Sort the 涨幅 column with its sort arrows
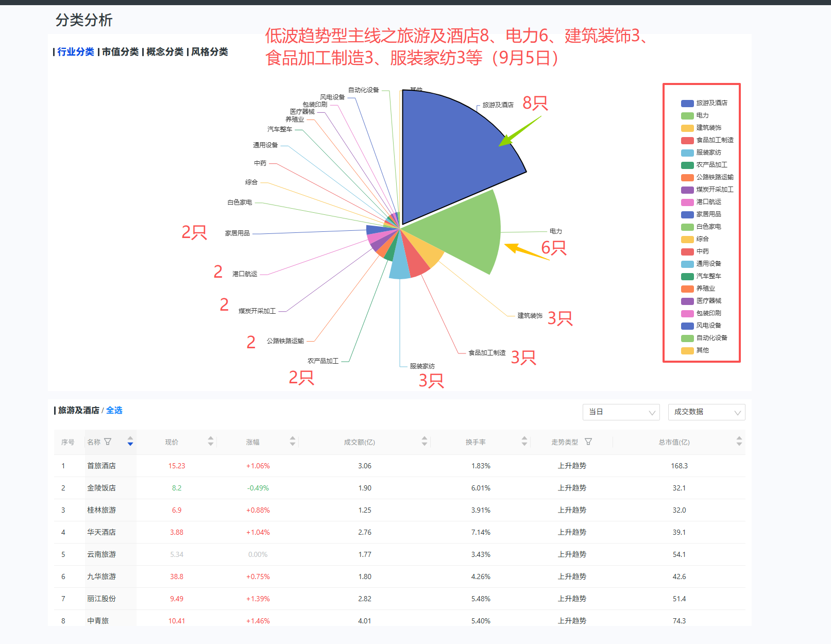Screen dimensions: 831x644 [x=292, y=442]
